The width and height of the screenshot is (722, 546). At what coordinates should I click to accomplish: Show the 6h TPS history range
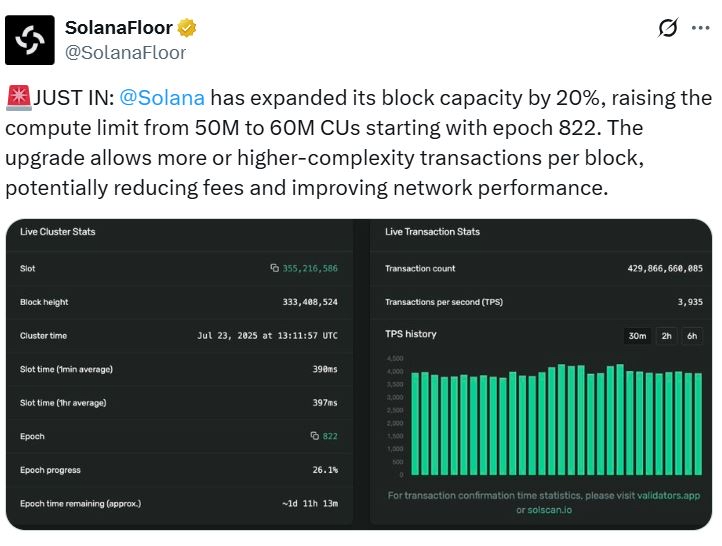click(x=691, y=335)
